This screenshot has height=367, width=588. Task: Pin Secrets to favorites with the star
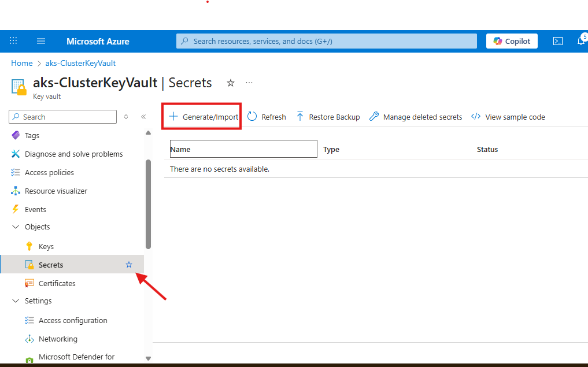[128, 265]
